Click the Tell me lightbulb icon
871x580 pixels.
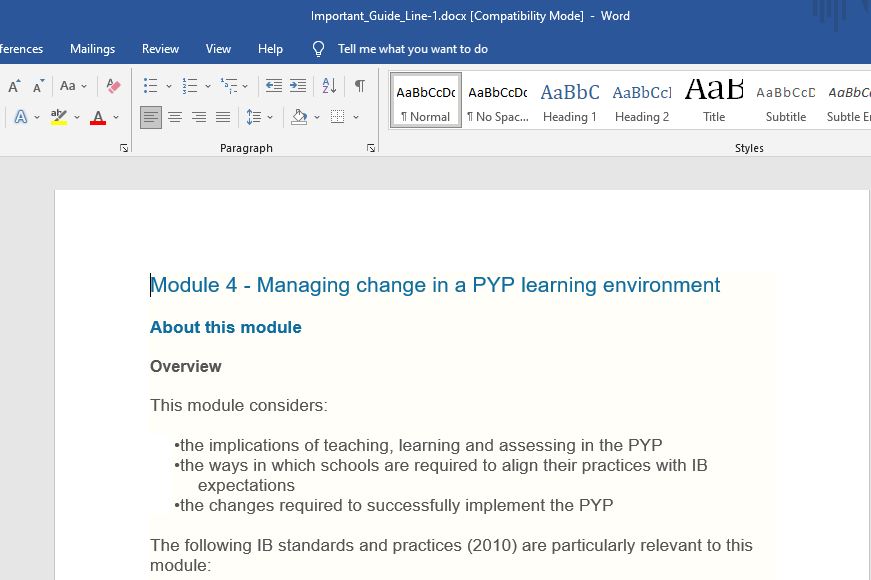318,49
